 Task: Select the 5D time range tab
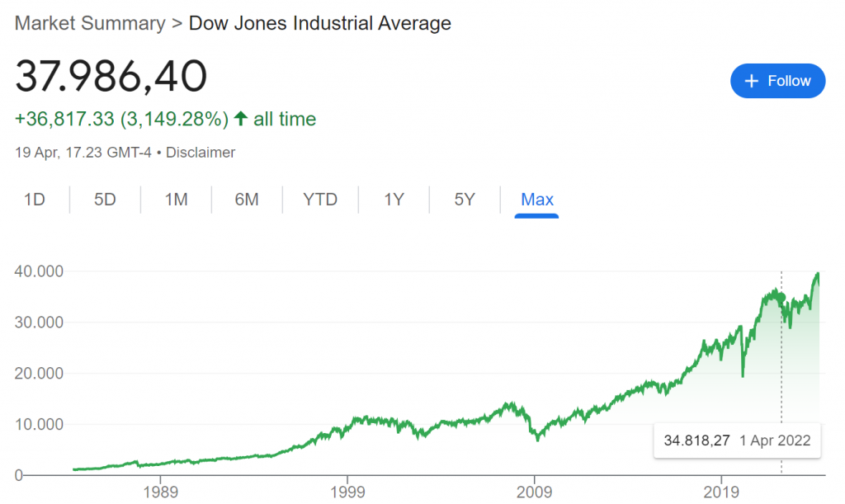[x=105, y=200]
